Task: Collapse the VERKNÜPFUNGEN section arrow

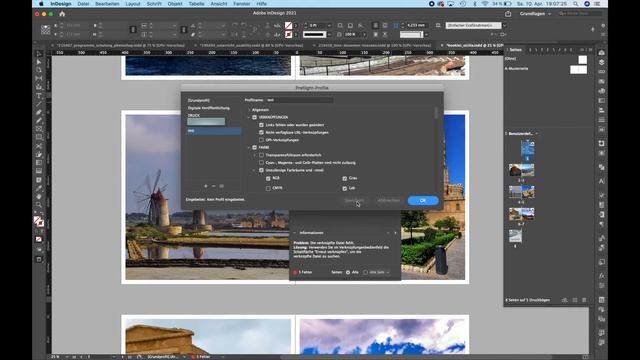Action: click(249, 117)
